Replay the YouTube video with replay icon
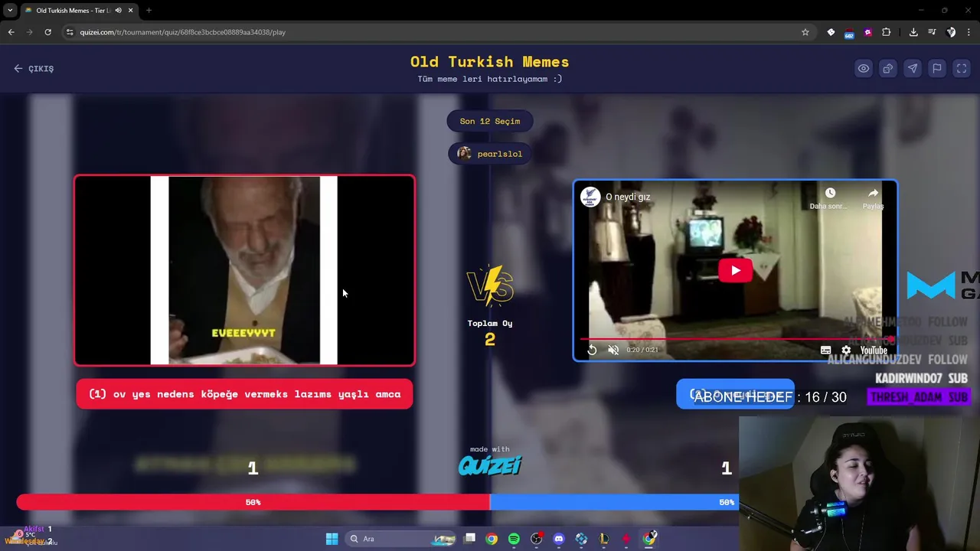This screenshot has width=980, height=551. [592, 350]
